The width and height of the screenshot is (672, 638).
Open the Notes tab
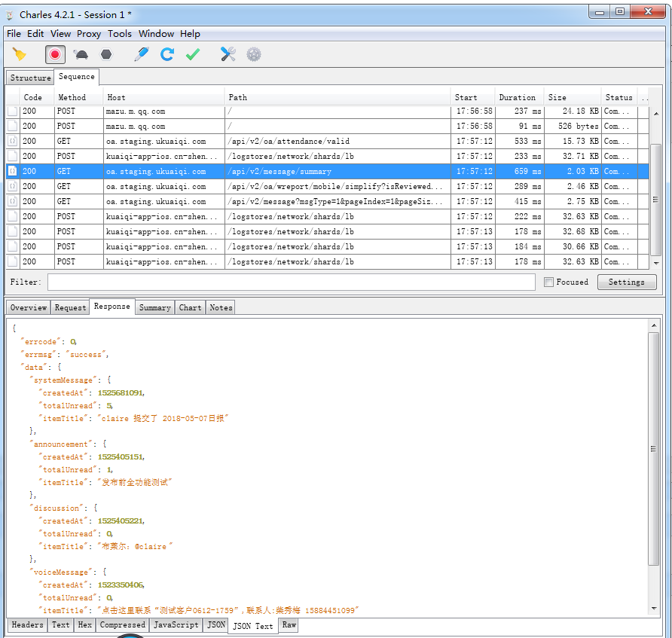[x=221, y=307]
